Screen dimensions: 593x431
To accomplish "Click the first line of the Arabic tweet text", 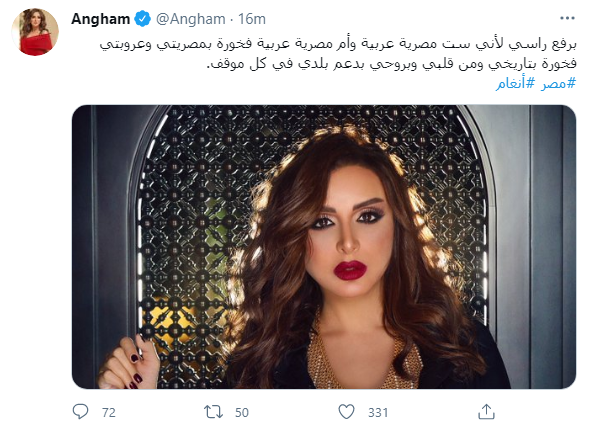I will pyautogui.click(x=338, y=44).
